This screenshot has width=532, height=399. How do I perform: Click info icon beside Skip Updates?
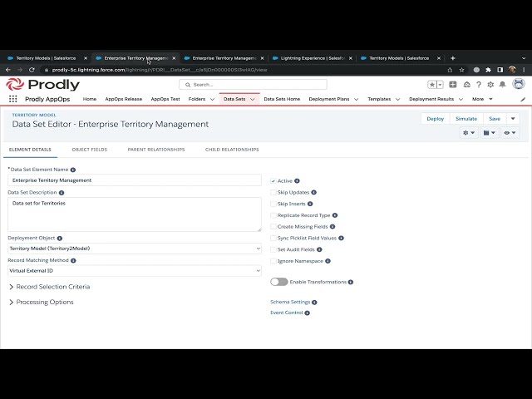[314, 192]
